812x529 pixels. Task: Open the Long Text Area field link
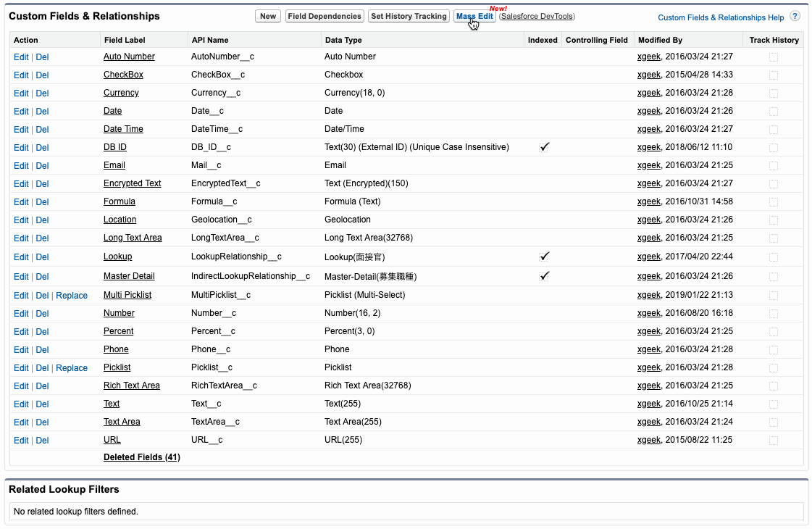pos(133,238)
